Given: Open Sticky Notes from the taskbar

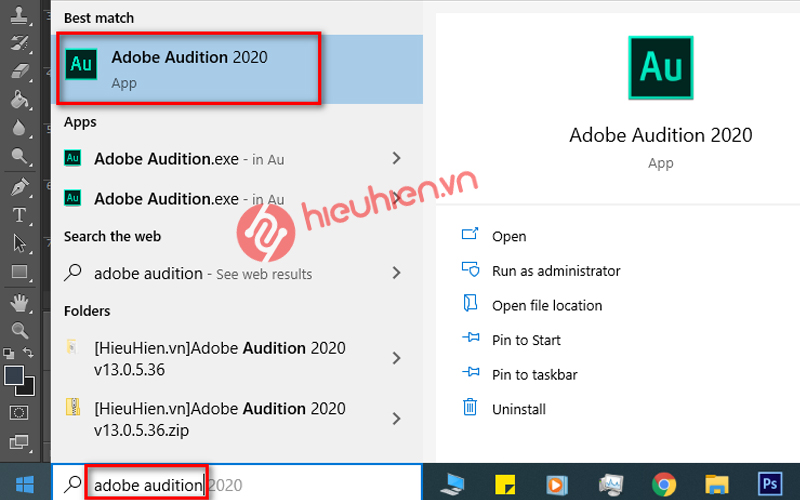Looking at the screenshot, I should pos(505,485).
